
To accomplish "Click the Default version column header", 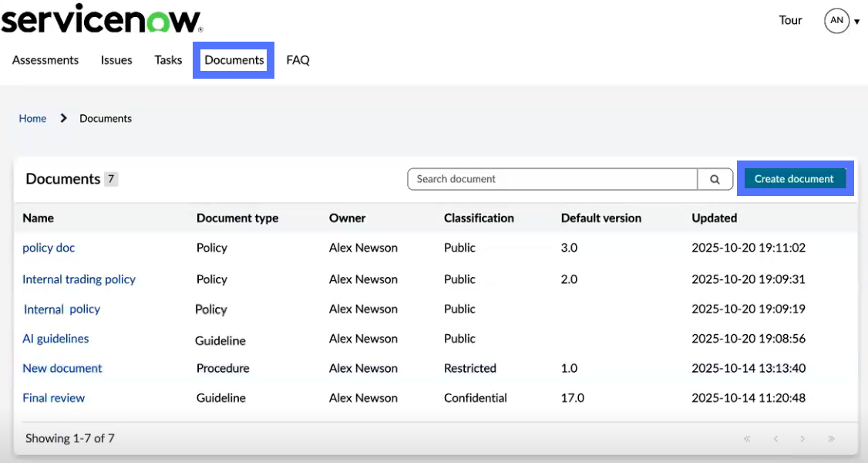I will pos(601,218).
